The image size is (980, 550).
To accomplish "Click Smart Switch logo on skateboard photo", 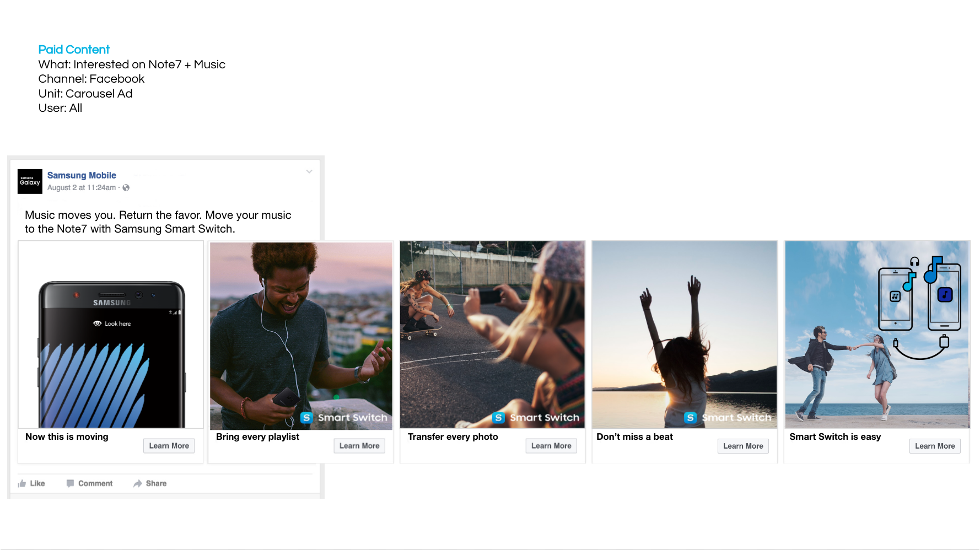I will point(536,418).
